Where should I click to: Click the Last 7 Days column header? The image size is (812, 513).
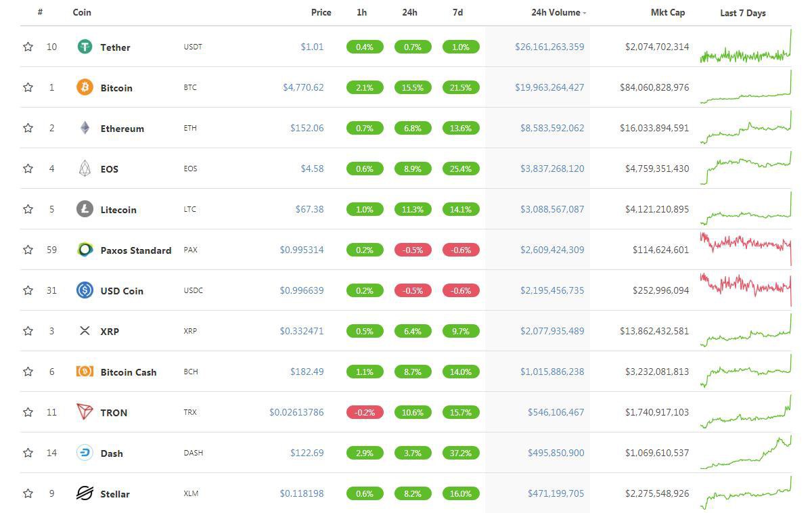[743, 13]
